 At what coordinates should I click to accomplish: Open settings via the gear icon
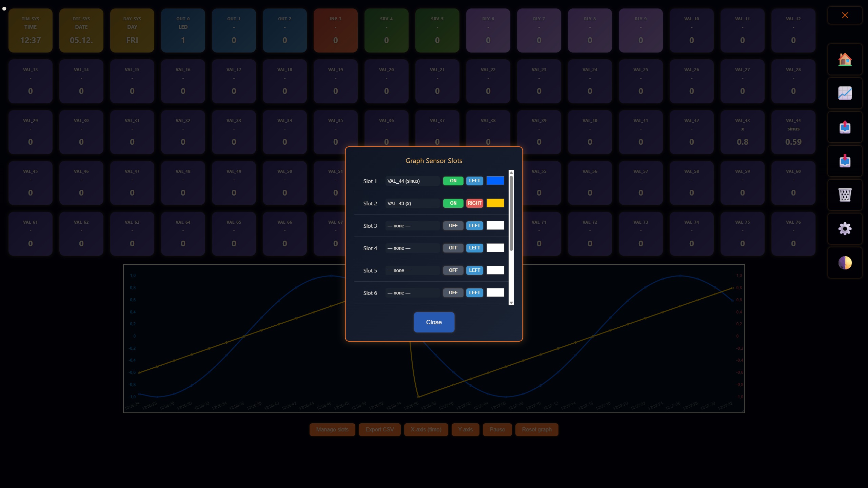[x=845, y=229]
